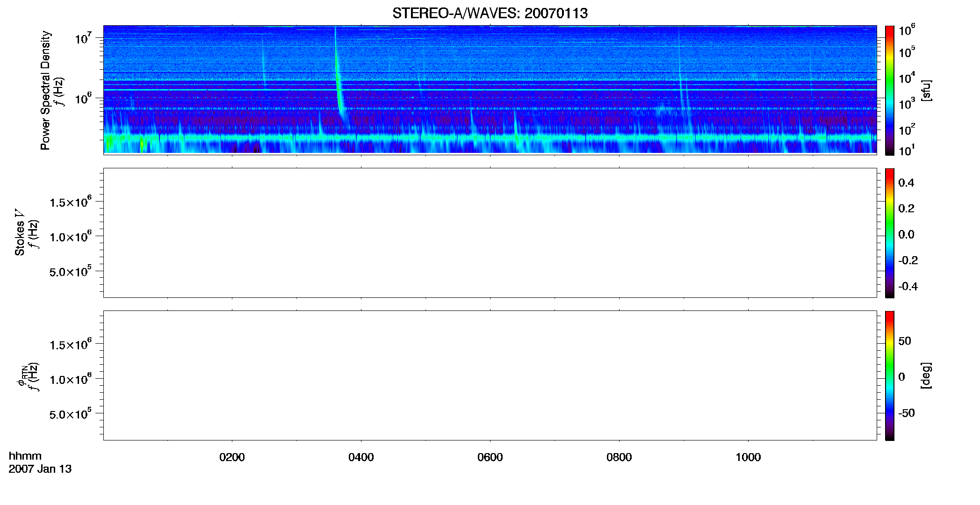The width and height of the screenshot is (980, 505).
Task: Click the Power Spectral Density axis label
Action: [45, 90]
